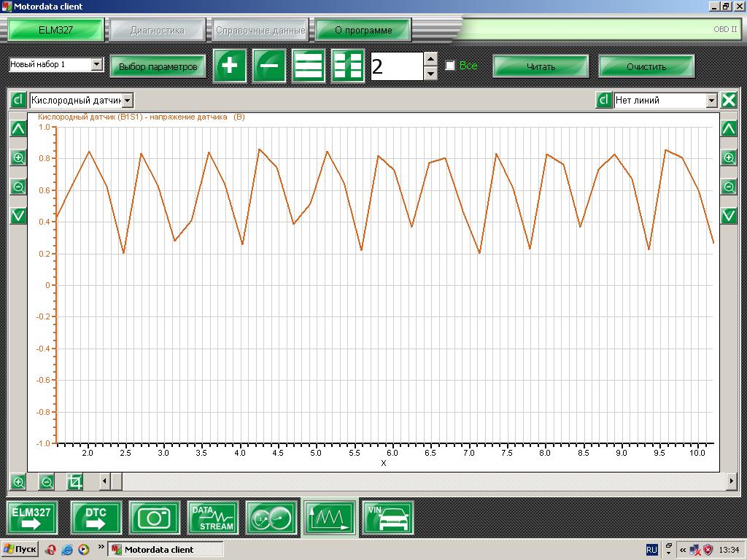The image size is (747, 560).
Task: Open the 'Нет линий' dropdown
Action: coord(711,101)
